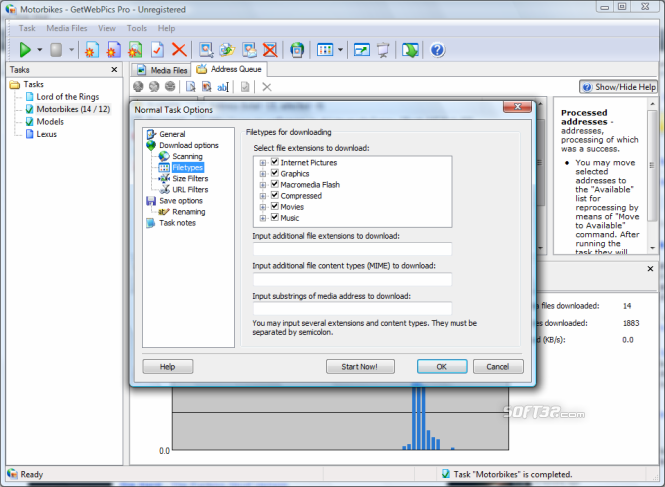Select URL Filters in options tree

coord(190,190)
